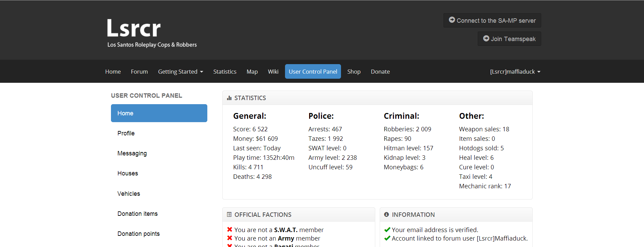Image resolution: width=644 pixels, height=247 pixels.
Task: Click the USER CONTROL PANEL sidebar heading
Action: coord(147,96)
